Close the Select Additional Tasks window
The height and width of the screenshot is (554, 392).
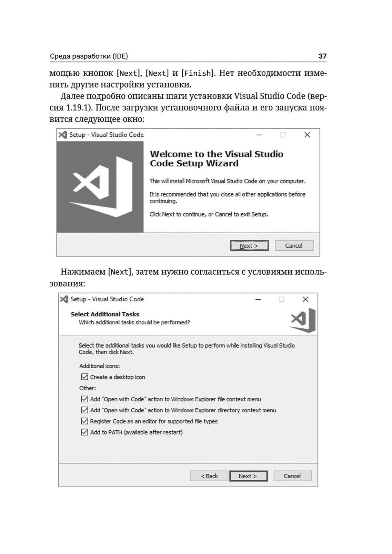pos(305,299)
